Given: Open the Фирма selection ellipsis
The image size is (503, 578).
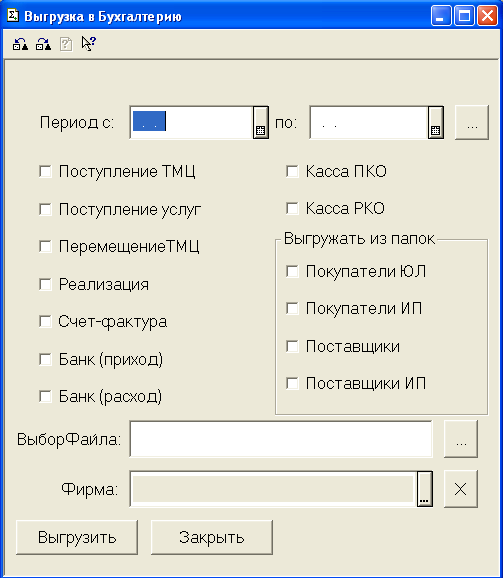Looking at the screenshot, I should click(x=425, y=489).
